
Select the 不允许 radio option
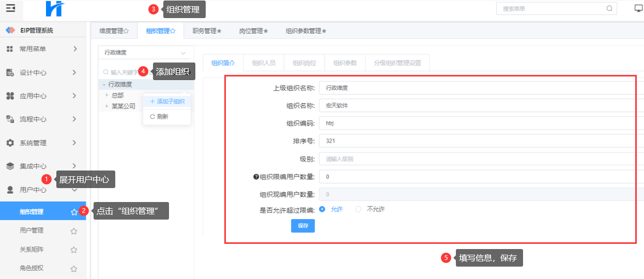[x=358, y=209]
